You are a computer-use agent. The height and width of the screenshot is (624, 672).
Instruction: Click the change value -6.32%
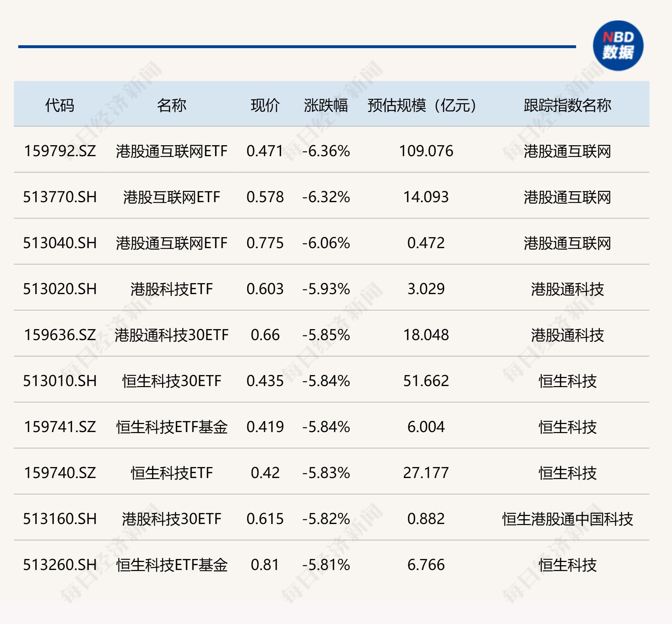pos(326,197)
